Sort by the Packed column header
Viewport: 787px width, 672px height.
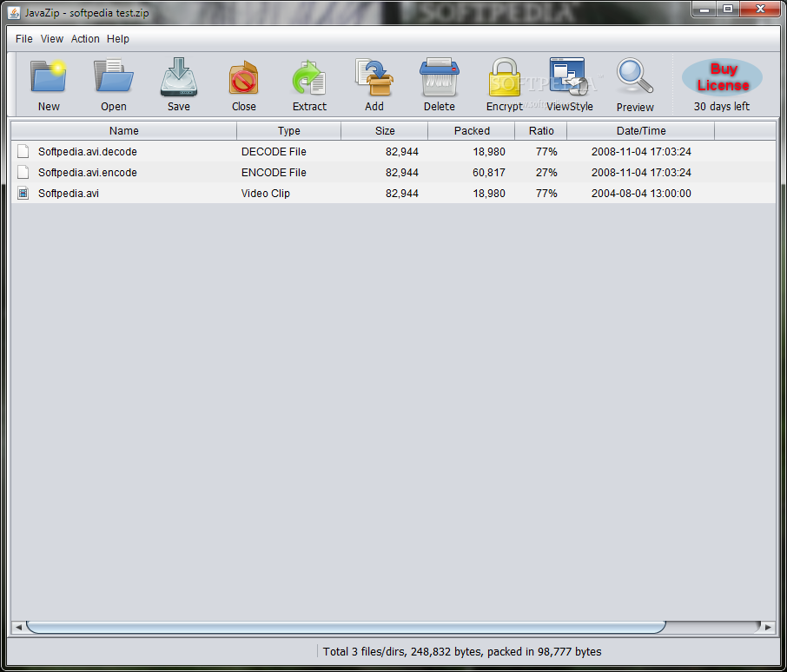click(472, 131)
